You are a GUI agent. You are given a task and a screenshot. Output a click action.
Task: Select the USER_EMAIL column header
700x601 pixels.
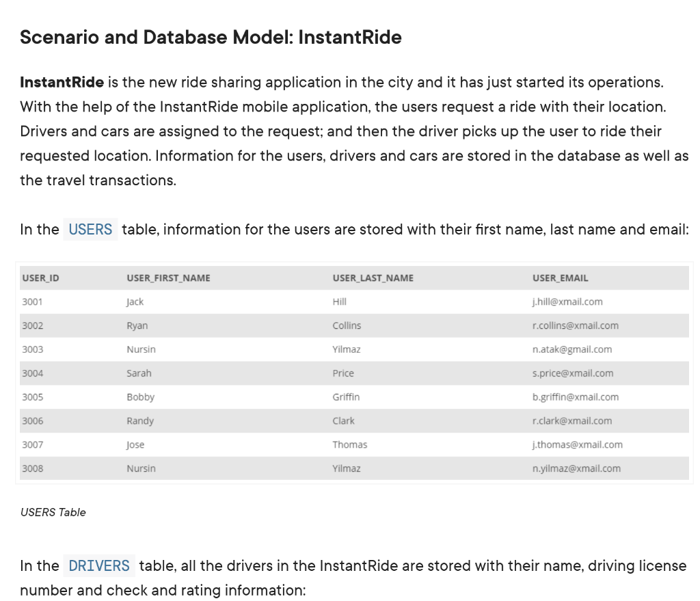[561, 278]
